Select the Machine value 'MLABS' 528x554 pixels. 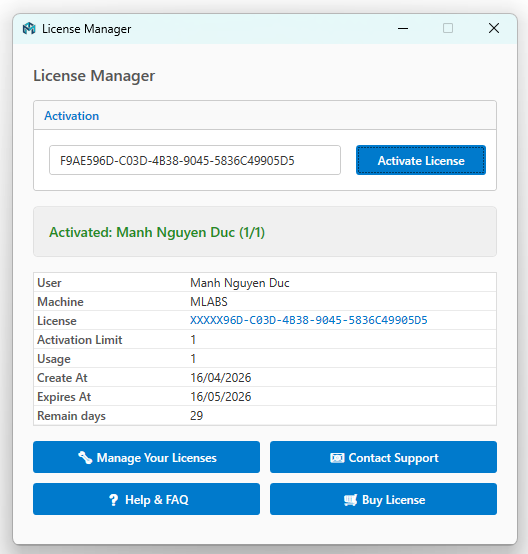(x=209, y=302)
